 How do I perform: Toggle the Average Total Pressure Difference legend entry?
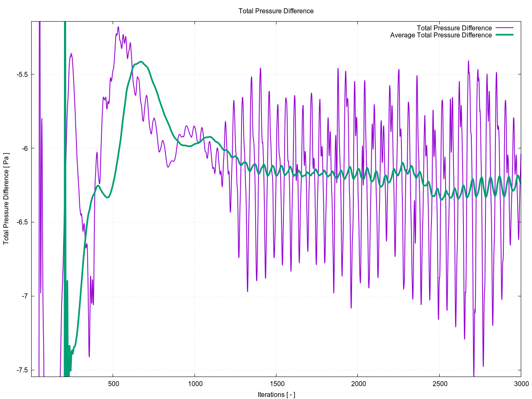[441, 35]
